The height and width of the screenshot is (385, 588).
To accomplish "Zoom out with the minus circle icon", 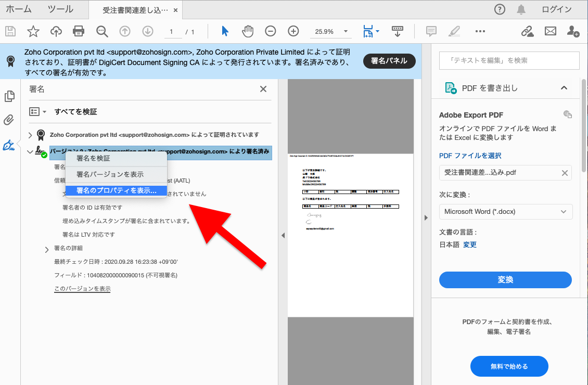I will pyautogui.click(x=271, y=31).
